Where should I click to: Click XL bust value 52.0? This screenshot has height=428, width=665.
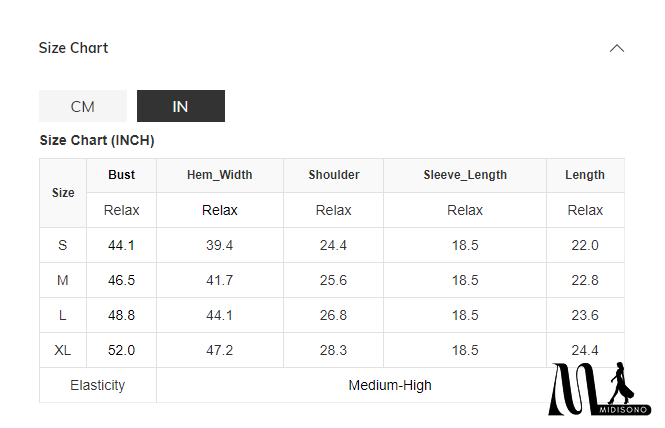[x=122, y=351]
